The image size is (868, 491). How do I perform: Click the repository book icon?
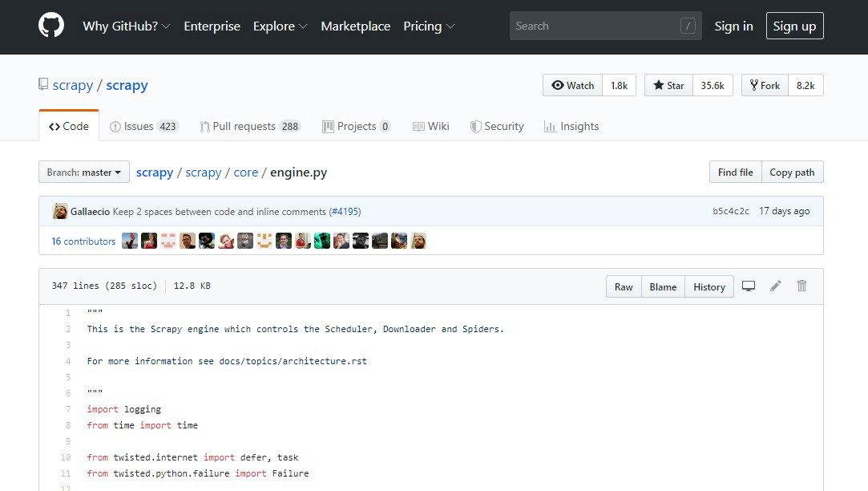click(x=43, y=84)
